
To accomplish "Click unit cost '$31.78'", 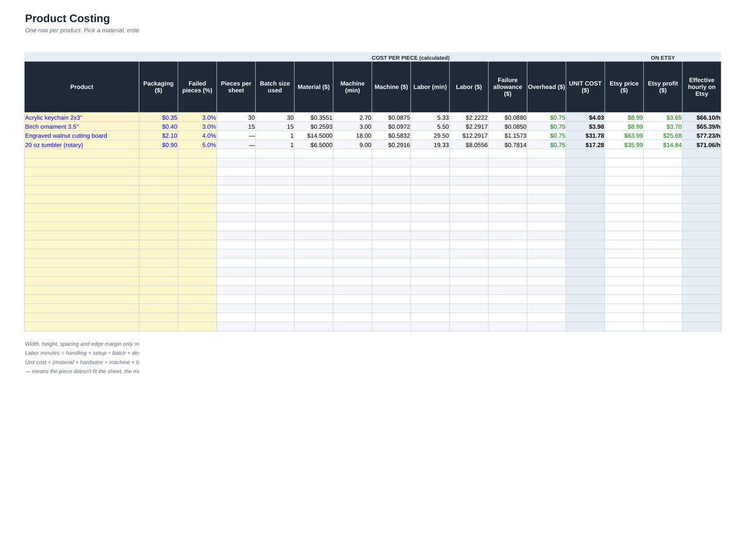I will point(585,136).
